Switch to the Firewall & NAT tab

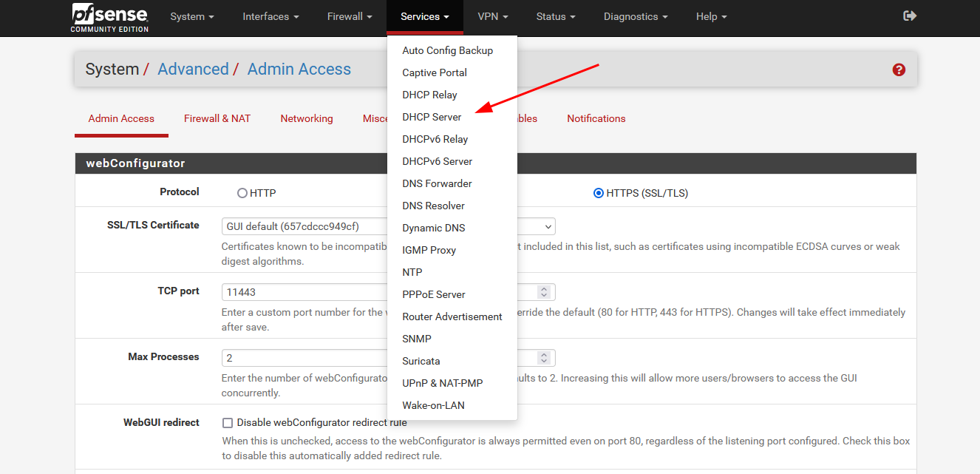click(217, 118)
